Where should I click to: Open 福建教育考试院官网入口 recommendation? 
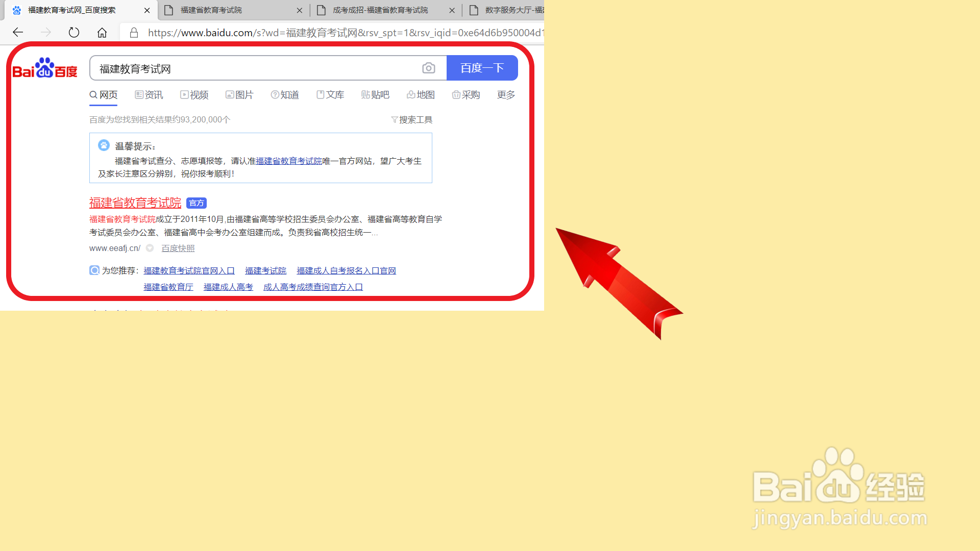[x=189, y=271]
